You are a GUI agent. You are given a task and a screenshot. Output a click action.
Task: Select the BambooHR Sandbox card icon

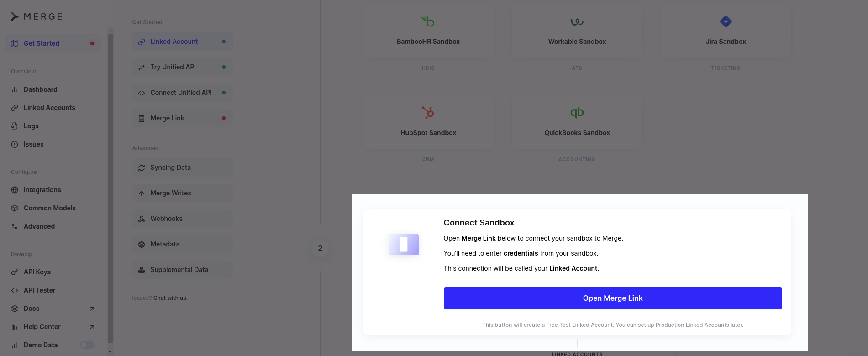click(428, 21)
